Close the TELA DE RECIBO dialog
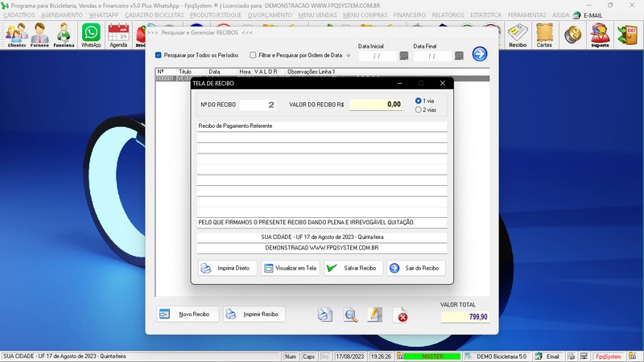The width and height of the screenshot is (644, 362). (x=442, y=83)
